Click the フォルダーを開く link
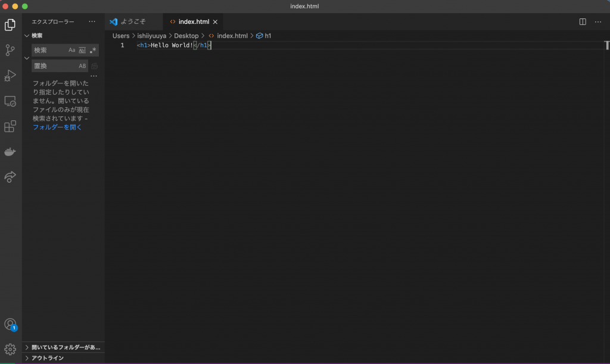Viewport: 610px width, 364px height. tap(57, 127)
